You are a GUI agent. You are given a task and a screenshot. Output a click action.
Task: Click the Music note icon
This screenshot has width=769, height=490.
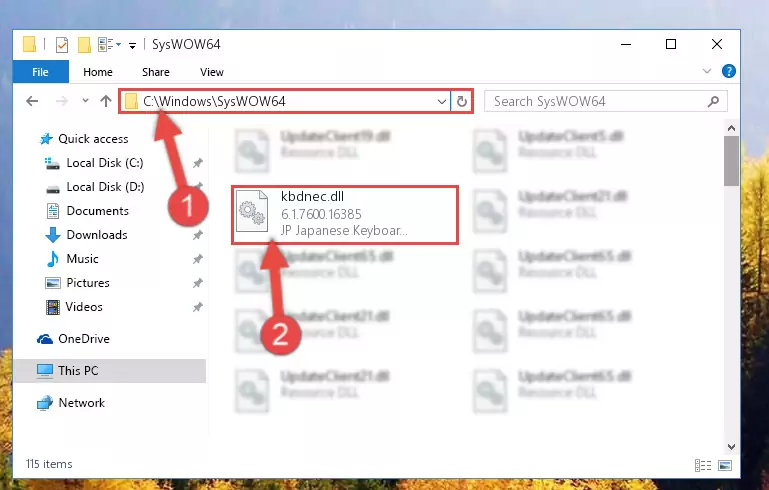(x=52, y=259)
